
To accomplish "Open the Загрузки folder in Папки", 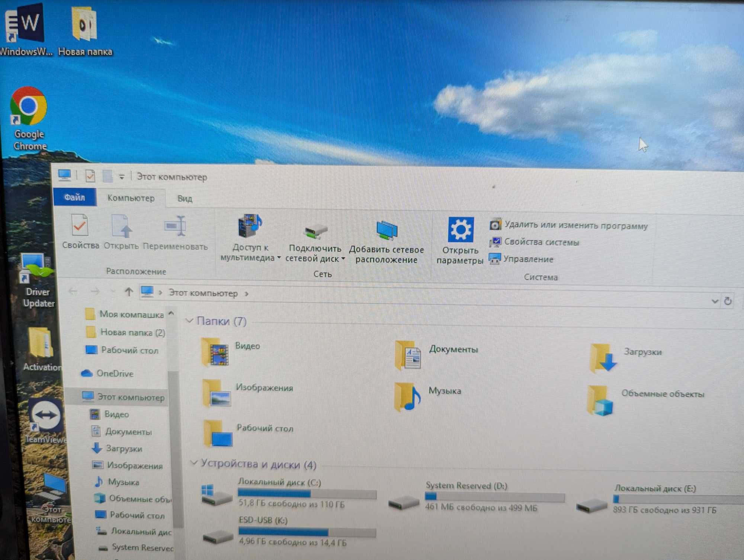I will tap(626, 357).
